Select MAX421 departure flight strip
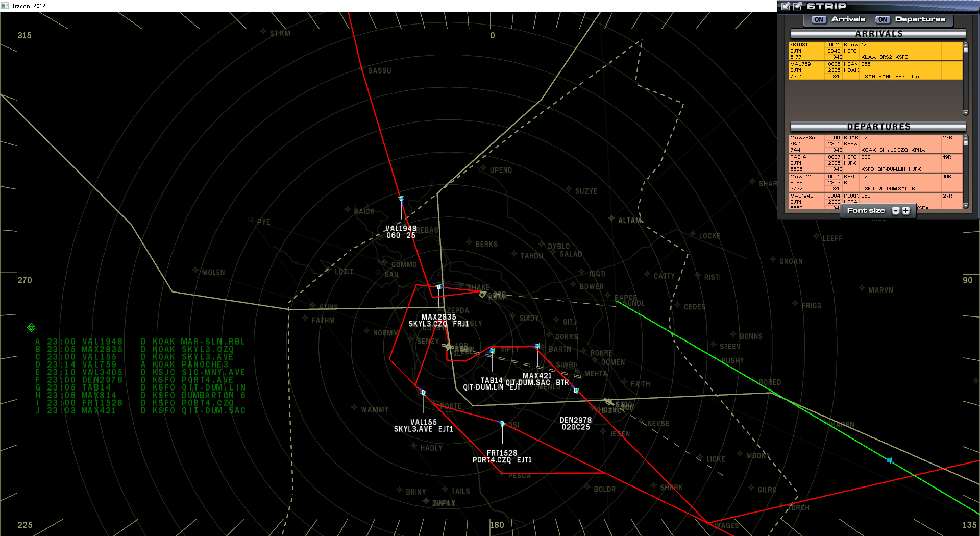980x536 pixels. point(875,183)
